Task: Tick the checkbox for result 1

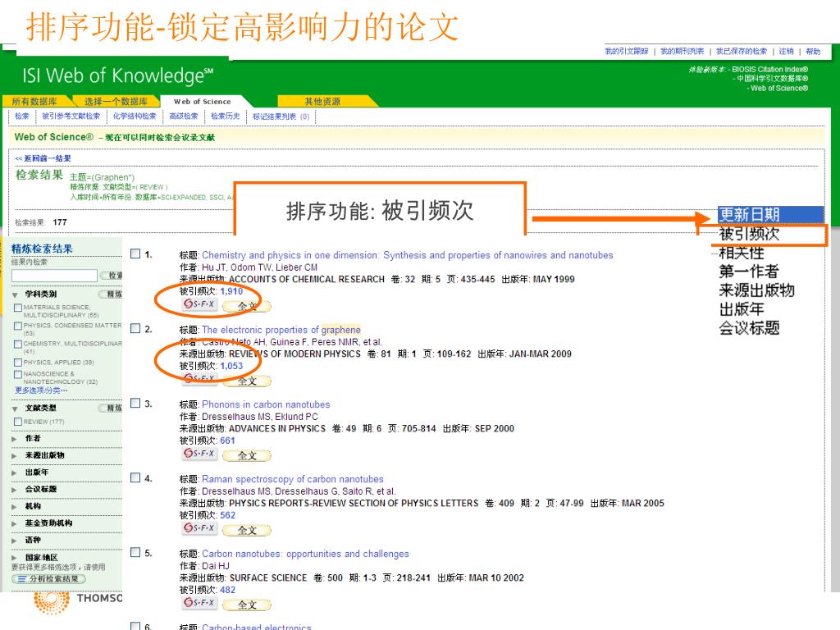Action: point(135,254)
